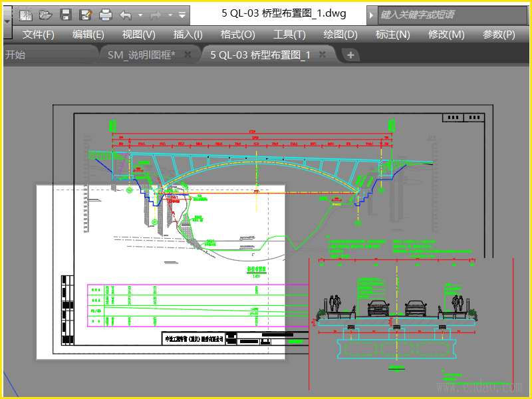Image resolution: width=532 pixels, height=399 pixels.
Task: Click the Print (plot) icon
Action: (106, 15)
